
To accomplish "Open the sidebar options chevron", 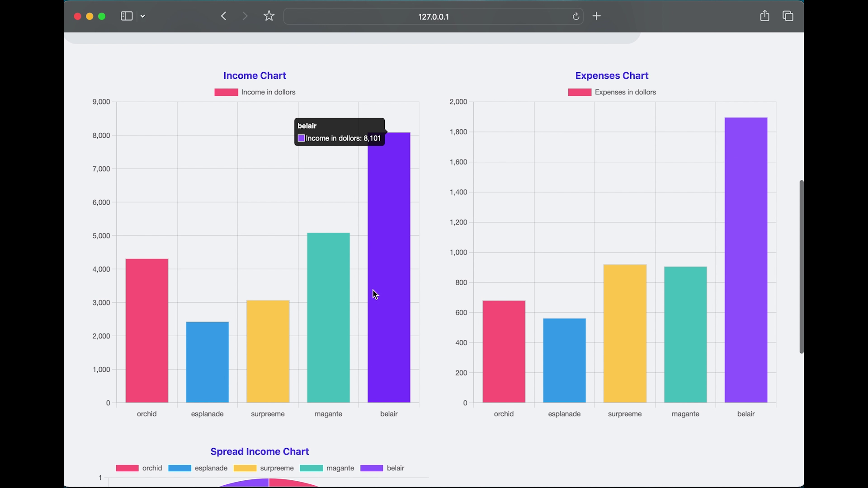I will point(143,16).
